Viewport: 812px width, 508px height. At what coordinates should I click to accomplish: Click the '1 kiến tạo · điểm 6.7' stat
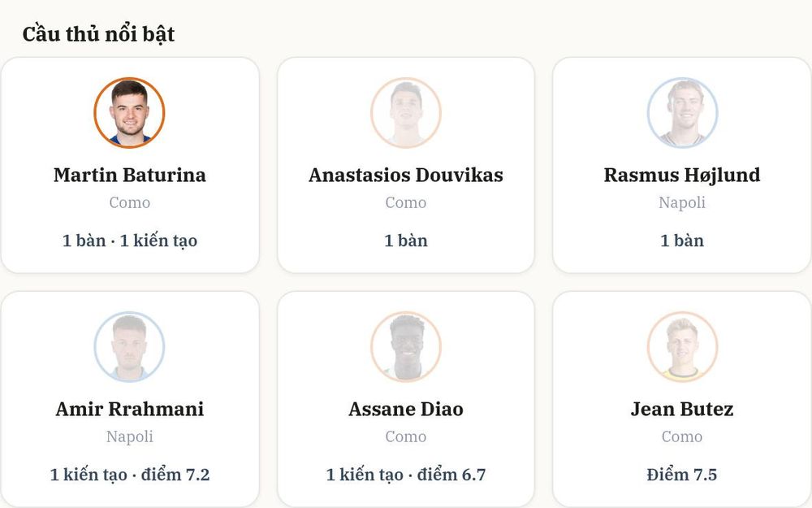pos(406,475)
